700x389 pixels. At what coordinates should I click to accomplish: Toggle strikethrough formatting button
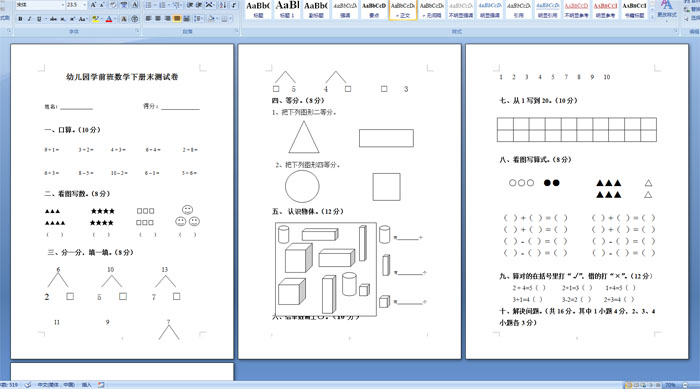pyautogui.click(x=53, y=19)
